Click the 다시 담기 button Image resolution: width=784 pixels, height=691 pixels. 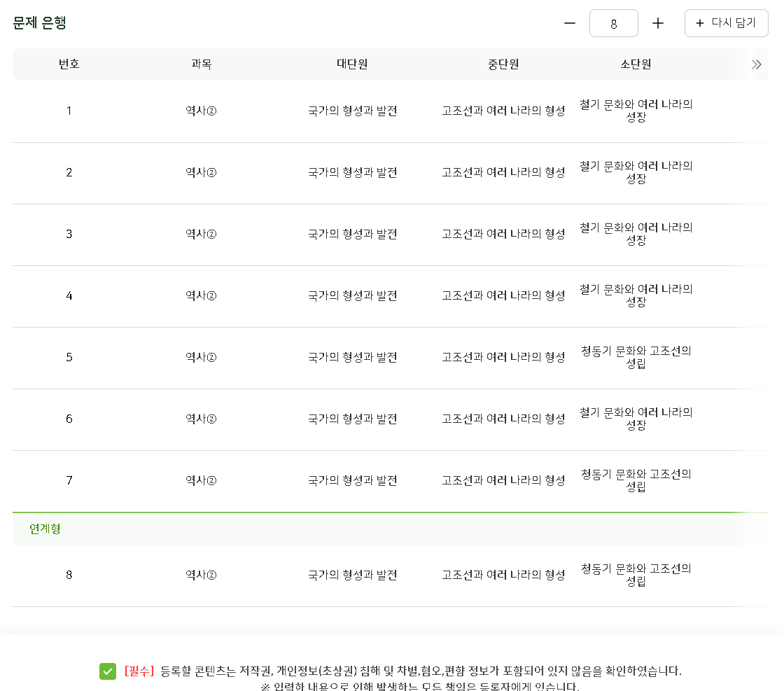tap(726, 23)
